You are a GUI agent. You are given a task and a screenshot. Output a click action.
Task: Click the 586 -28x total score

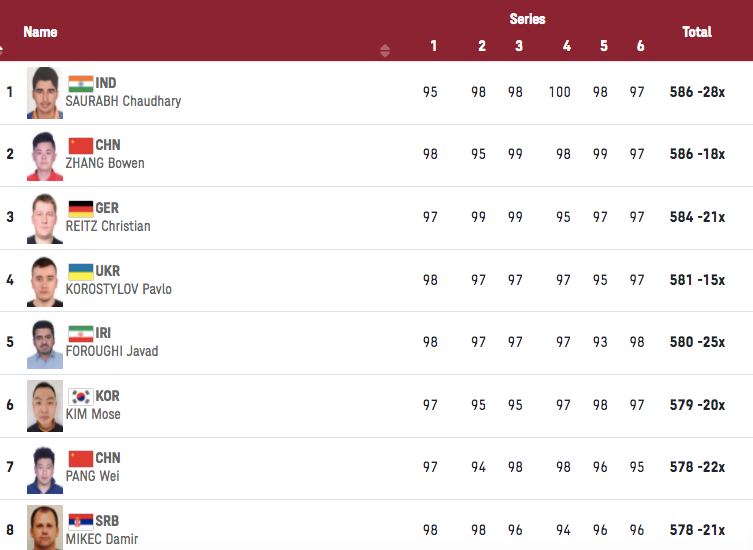[x=697, y=92]
